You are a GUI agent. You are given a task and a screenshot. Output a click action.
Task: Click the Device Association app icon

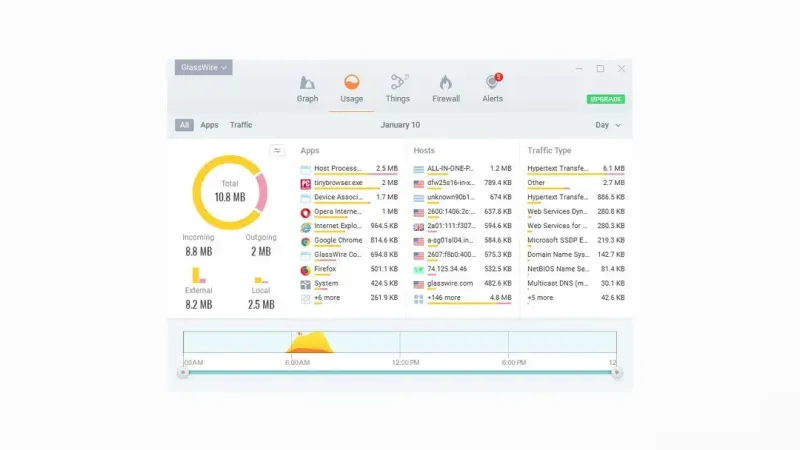(306, 198)
